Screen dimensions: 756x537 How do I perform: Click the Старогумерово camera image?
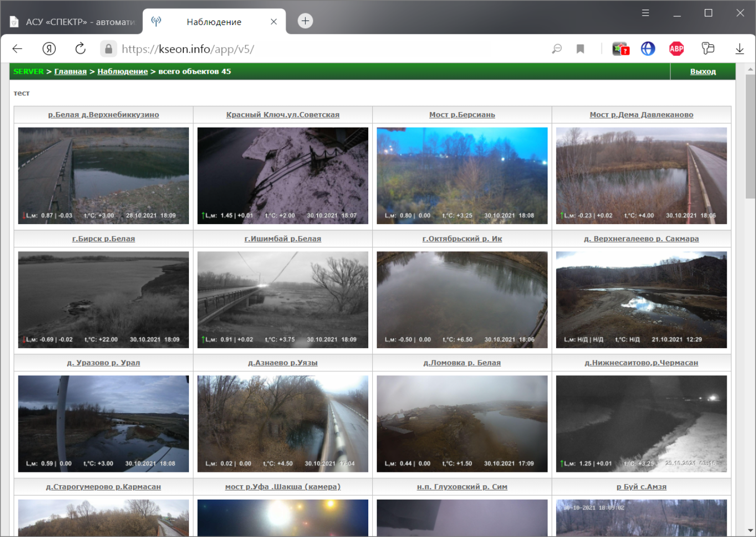(103, 518)
